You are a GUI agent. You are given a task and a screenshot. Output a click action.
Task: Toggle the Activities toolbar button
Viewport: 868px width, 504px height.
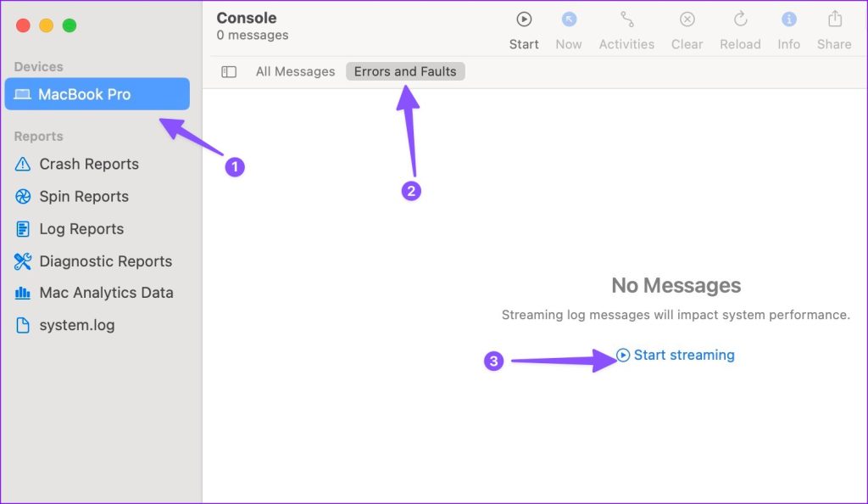pyautogui.click(x=626, y=20)
